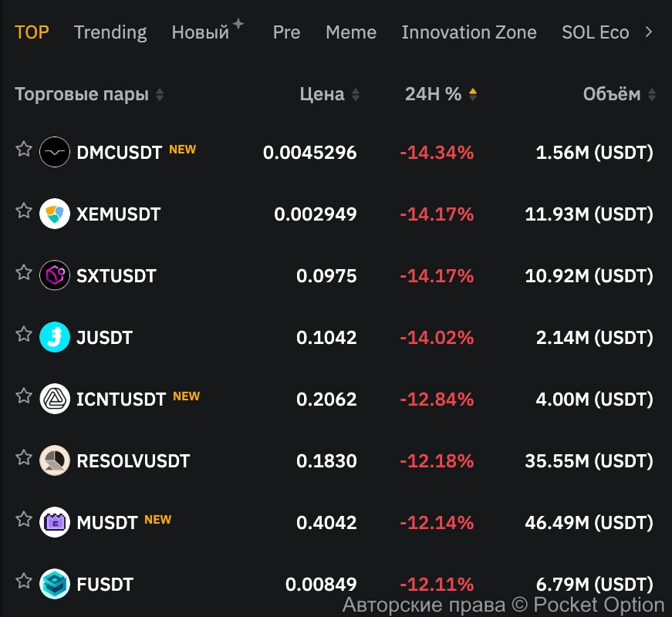The height and width of the screenshot is (617, 672).
Task: Sort by 24H % change
Action: click(473, 95)
